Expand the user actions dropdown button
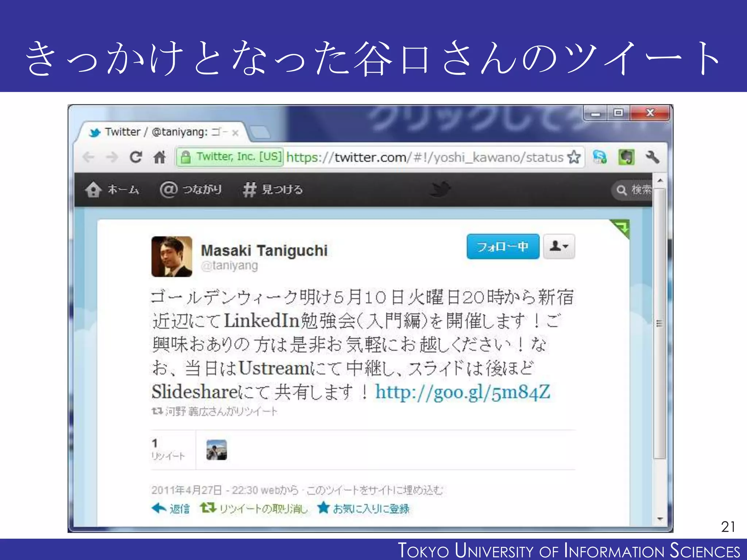Screen dimensions: 747x560 coord(559,247)
